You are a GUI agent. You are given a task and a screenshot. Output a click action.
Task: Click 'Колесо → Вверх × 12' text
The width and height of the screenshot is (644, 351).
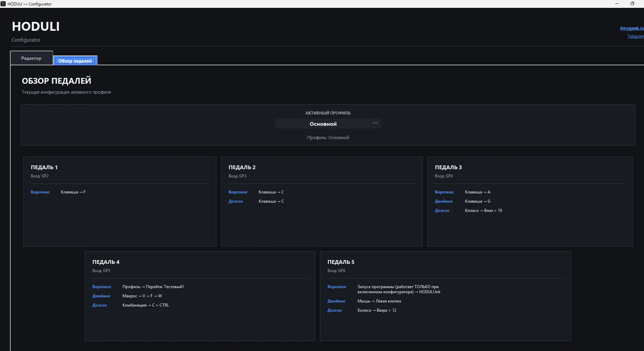(x=377, y=310)
